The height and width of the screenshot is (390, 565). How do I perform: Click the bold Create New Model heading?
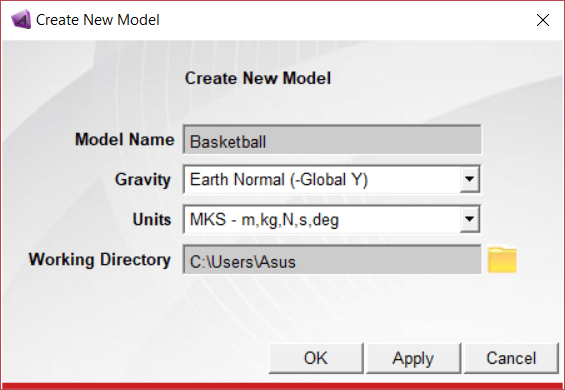click(x=258, y=78)
